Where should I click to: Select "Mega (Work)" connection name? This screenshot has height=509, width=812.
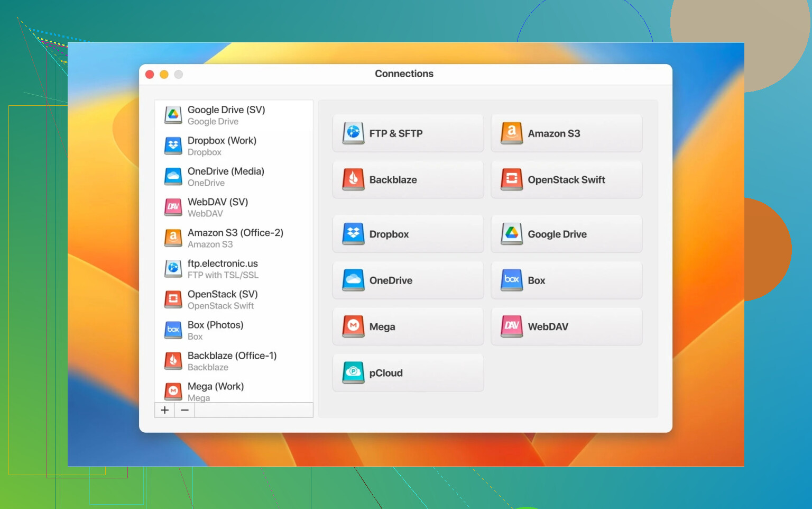pyautogui.click(x=216, y=386)
